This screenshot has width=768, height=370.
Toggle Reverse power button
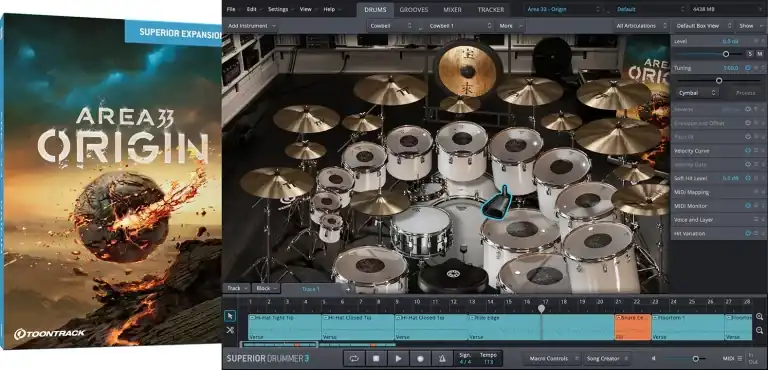[x=748, y=109]
